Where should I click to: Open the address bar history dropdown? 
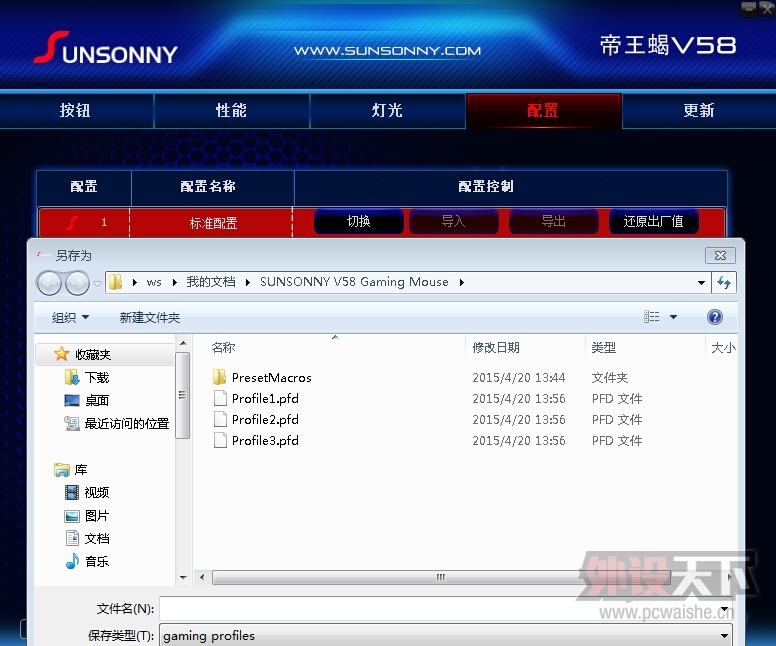pyautogui.click(x=701, y=283)
